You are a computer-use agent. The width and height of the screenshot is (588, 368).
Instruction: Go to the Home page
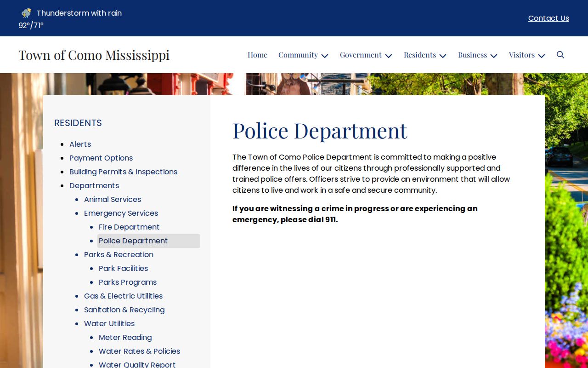point(257,55)
